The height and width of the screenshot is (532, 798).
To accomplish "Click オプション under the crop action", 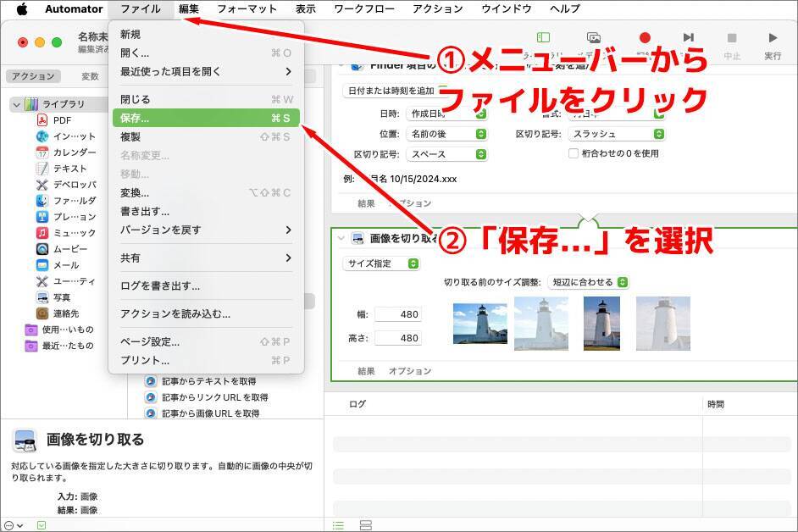I will pos(409,371).
